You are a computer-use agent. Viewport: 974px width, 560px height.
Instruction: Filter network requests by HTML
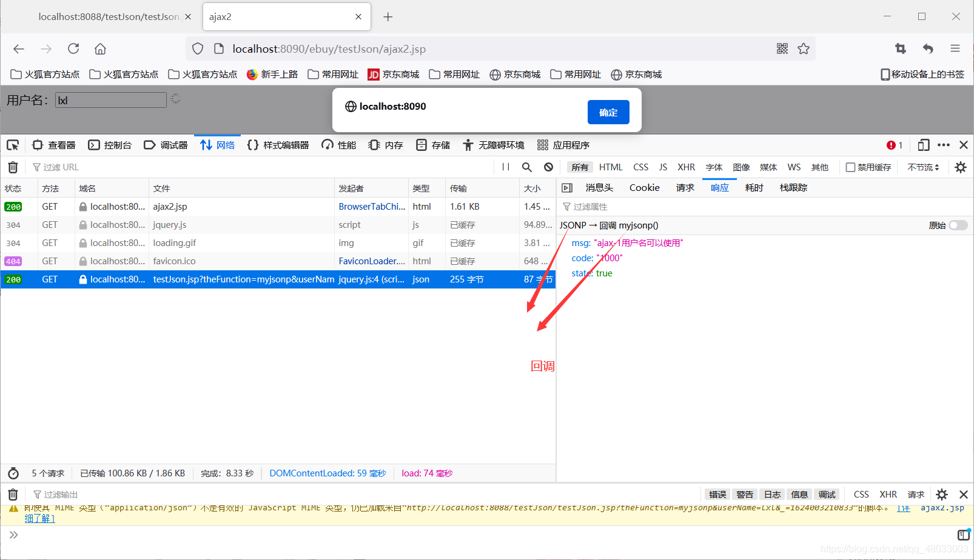click(x=611, y=167)
